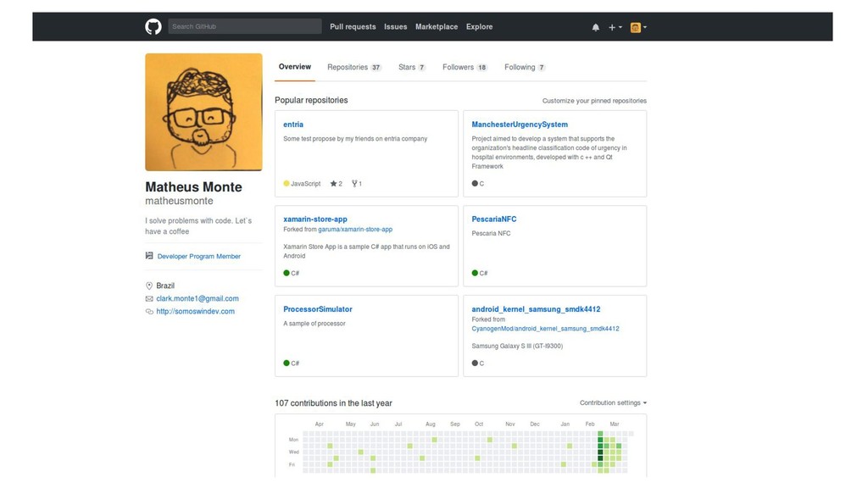Open the user avatar dropdown in header
This screenshot has width=868, height=488.
(638, 27)
